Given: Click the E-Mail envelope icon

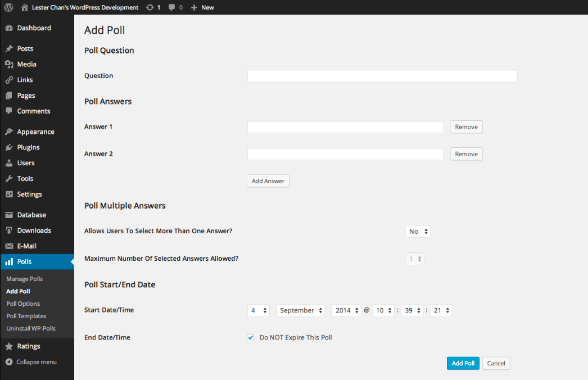Looking at the screenshot, I should (x=8, y=246).
